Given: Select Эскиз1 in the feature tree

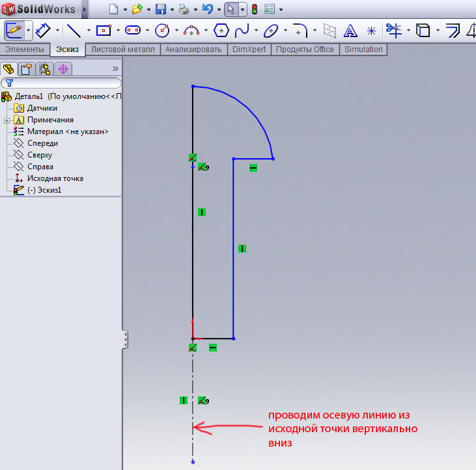Looking at the screenshot, I should [44, 190].
